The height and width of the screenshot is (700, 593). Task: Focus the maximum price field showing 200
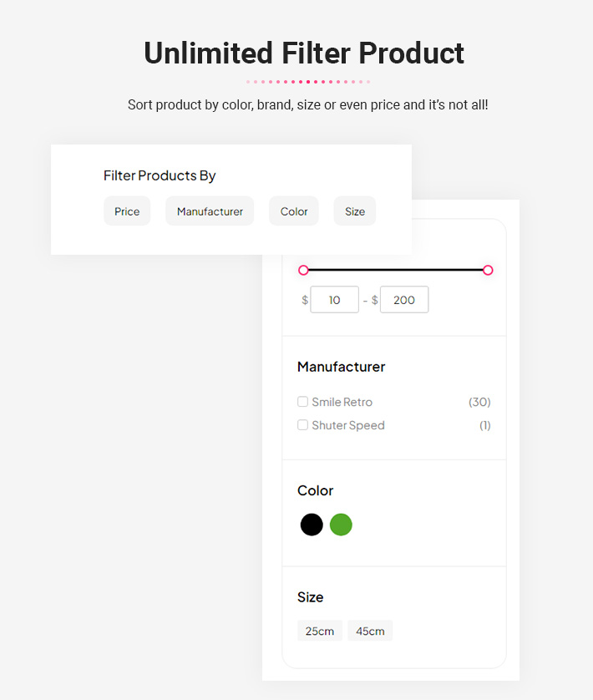click(404, 300)
